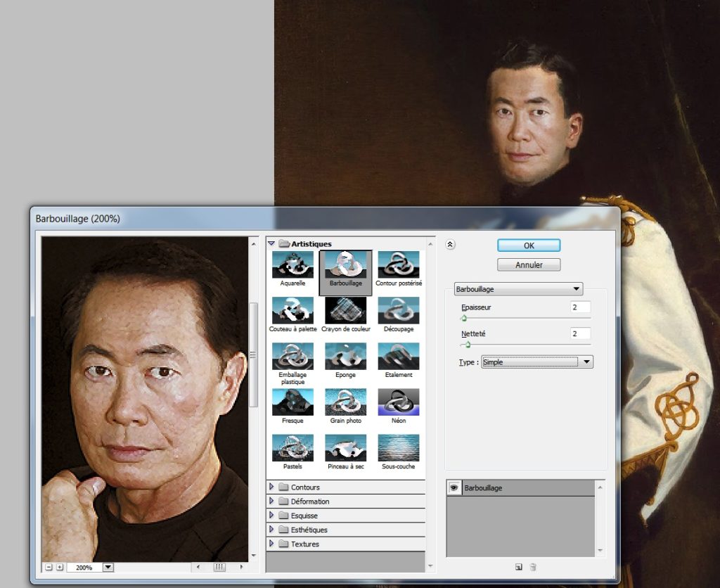The width and height of the screenshot is (720, 588).
Task: Expand the Textures filter folder
Action: 272,544
